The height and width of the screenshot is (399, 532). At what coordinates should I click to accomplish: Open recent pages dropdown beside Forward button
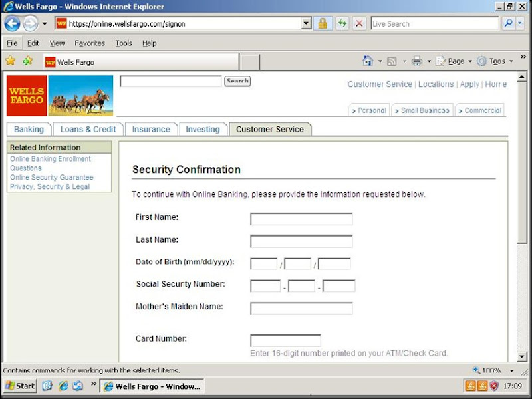pos(45,24)
